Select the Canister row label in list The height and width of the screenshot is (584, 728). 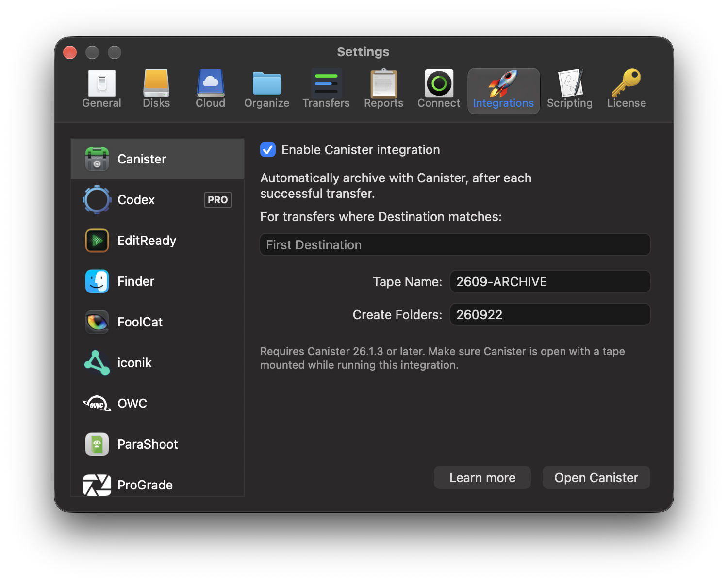pos(142,159)
